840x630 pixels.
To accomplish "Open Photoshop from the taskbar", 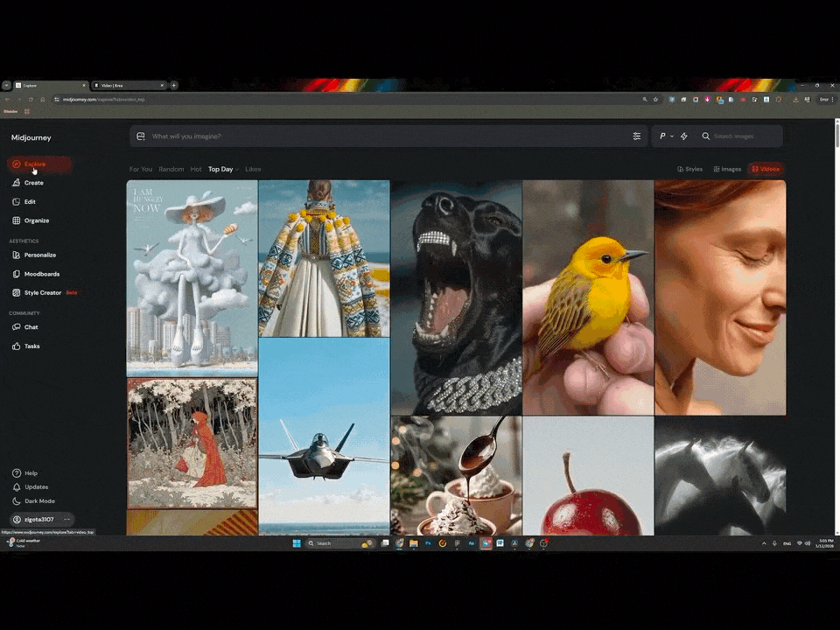I will [x=428, y=543].
